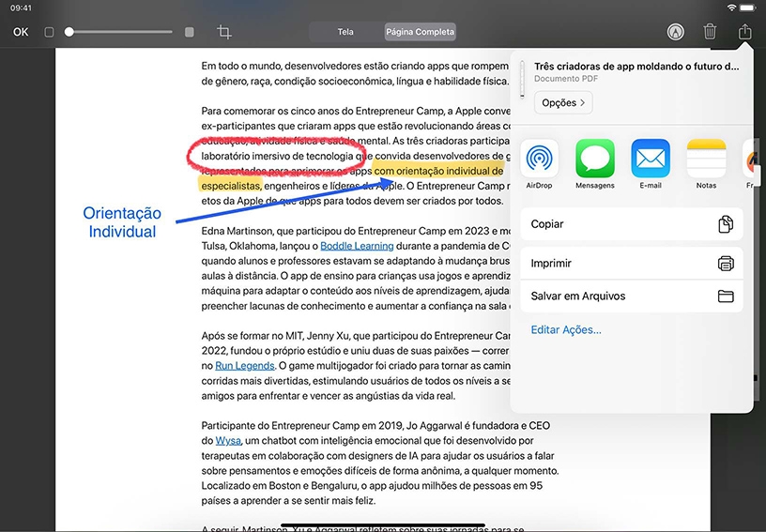Image resolution: width=766 pixels, height=532 pixels.
Task: Choose Salvar em Arquivos action
Action: pyautogui.click(x=632, y=296)
